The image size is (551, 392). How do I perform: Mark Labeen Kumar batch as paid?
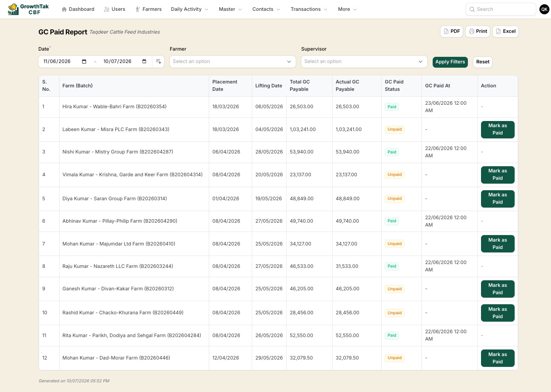tap(498, 130)
